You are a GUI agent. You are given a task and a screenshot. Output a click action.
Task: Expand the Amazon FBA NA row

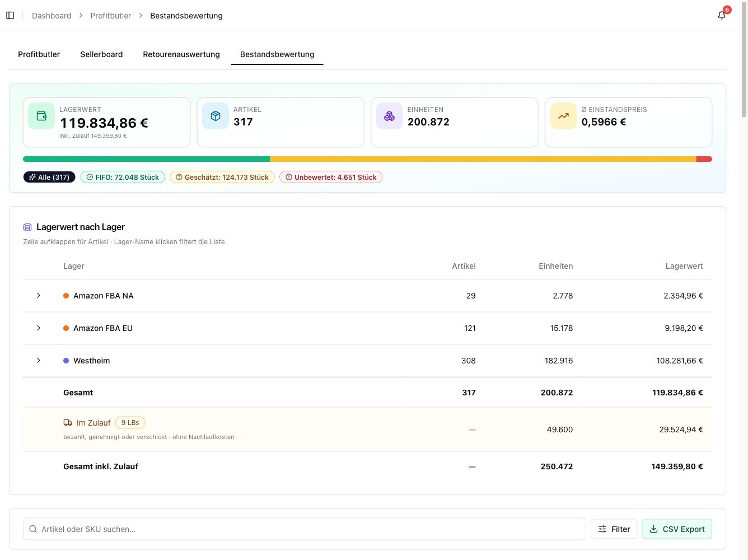click(x=39, y=295)
